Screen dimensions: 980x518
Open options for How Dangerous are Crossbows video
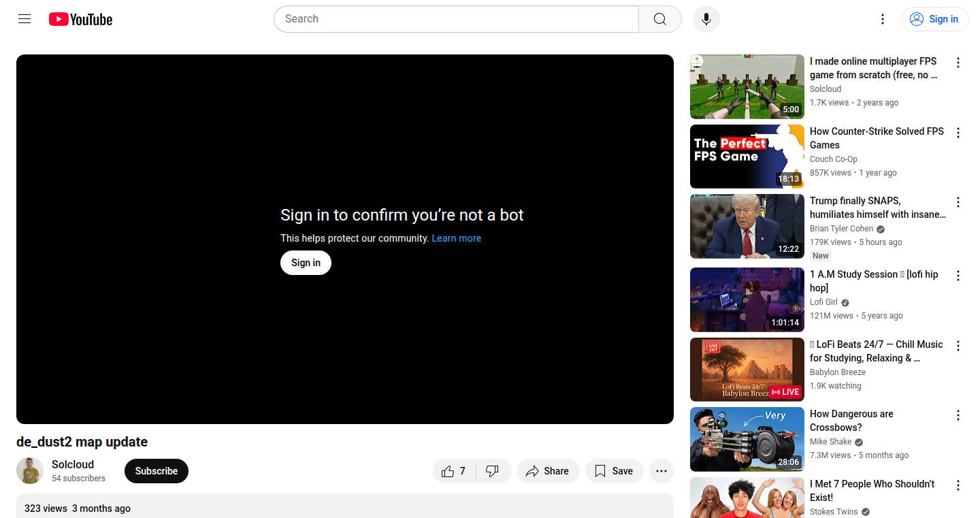(958, 415)
